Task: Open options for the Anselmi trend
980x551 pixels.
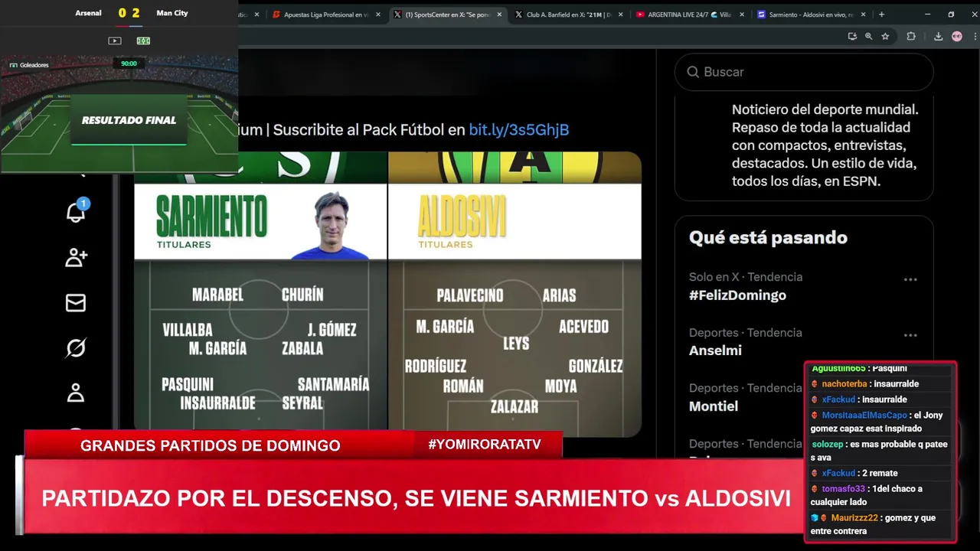Action: point(910,335)
